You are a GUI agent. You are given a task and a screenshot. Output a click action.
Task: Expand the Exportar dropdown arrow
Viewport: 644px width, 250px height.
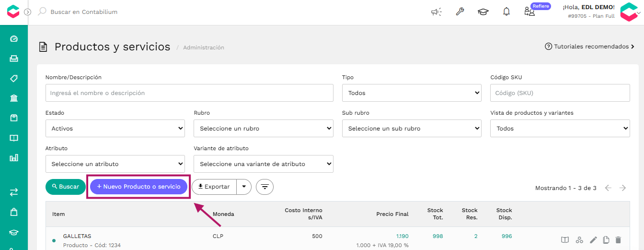[x=244, y=187]
